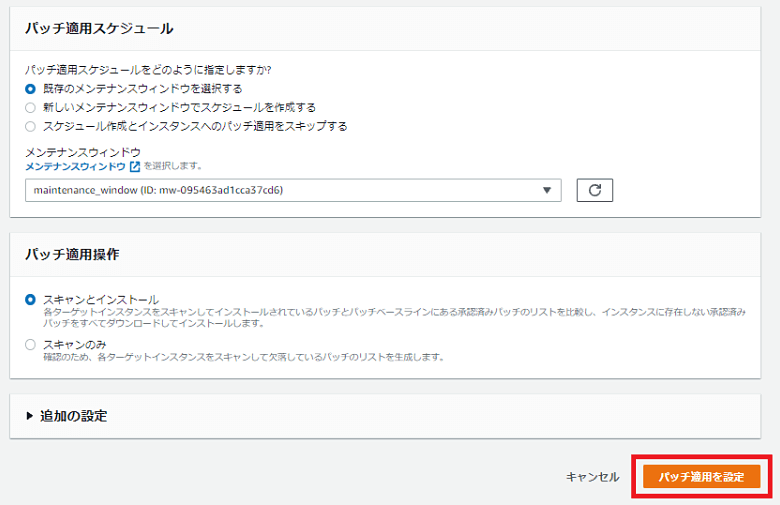Select skip scheduling and instance patching option
780x505 pixels.
(x=30, y=126)
